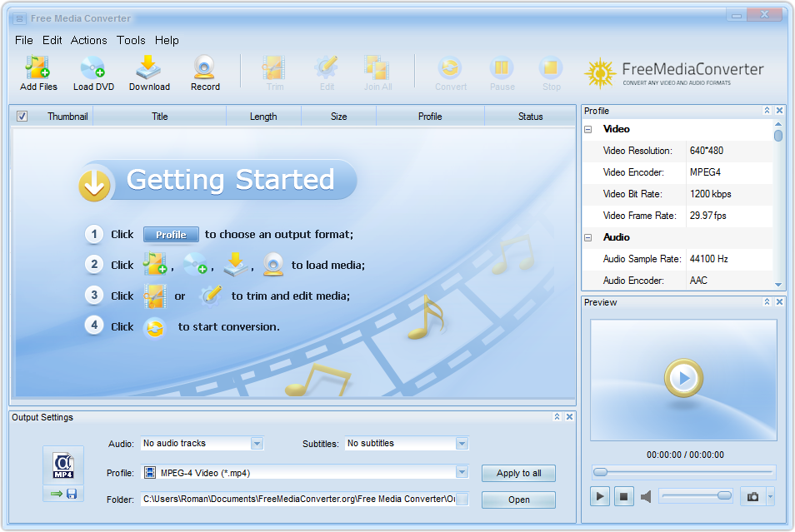Close the Profile panel

tap(780, 111)
